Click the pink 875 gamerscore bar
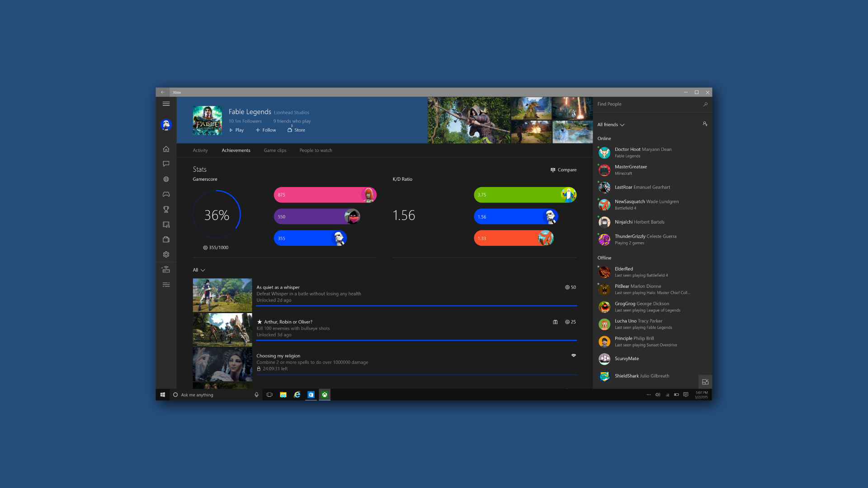The image size is (868, 488). click(x=325, y=195)
